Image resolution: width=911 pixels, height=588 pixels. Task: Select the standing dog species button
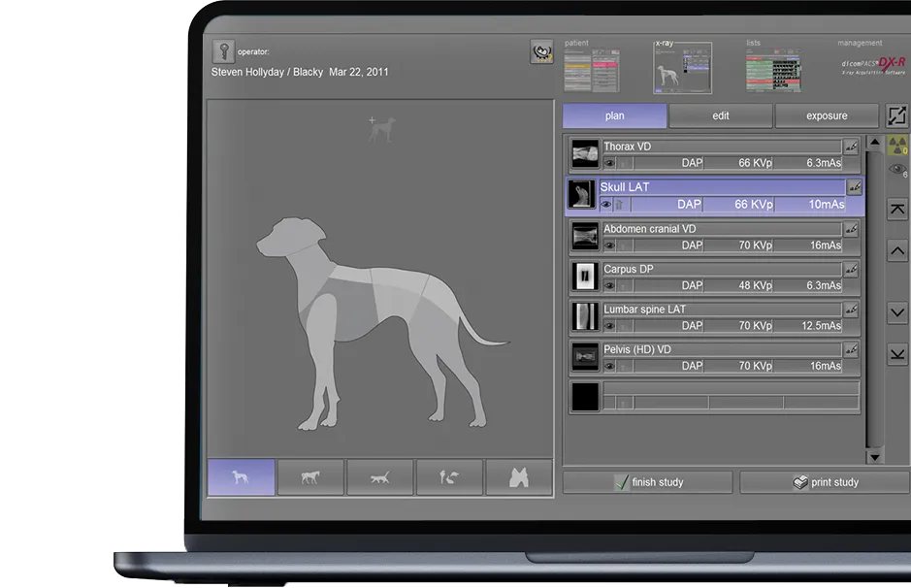[241, 477]
